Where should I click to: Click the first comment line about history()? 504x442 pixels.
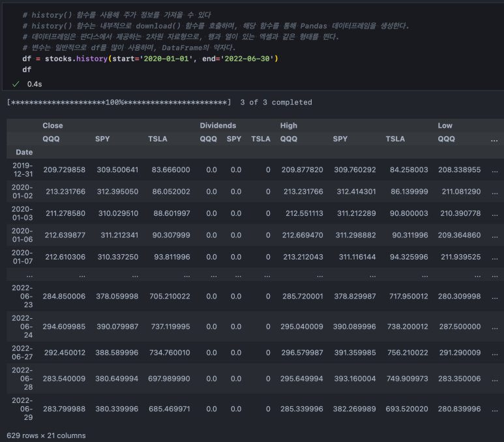tap(117, 15)
